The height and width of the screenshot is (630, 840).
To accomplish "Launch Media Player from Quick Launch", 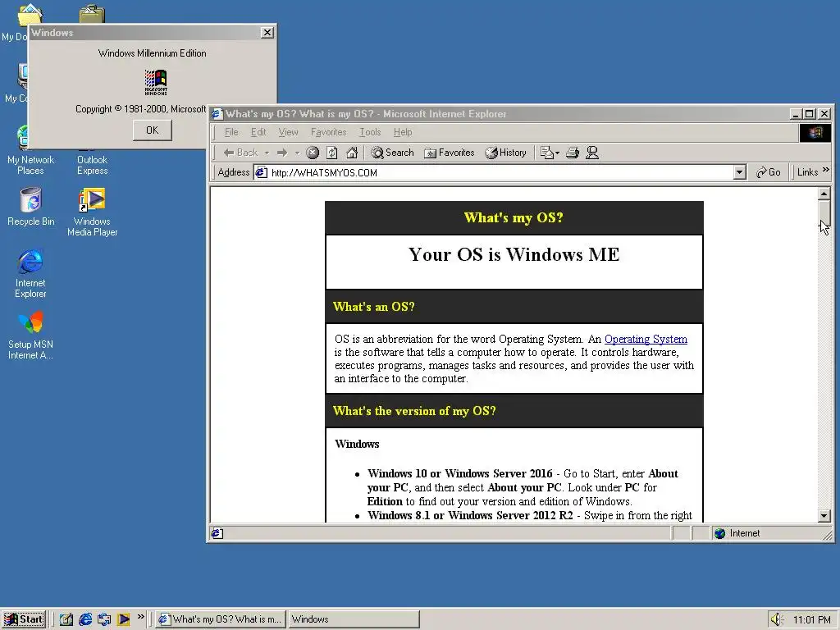I will point(123,619).
